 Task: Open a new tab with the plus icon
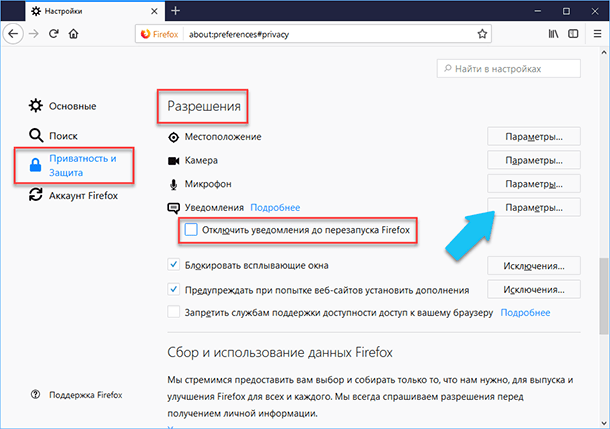(175, 11)
